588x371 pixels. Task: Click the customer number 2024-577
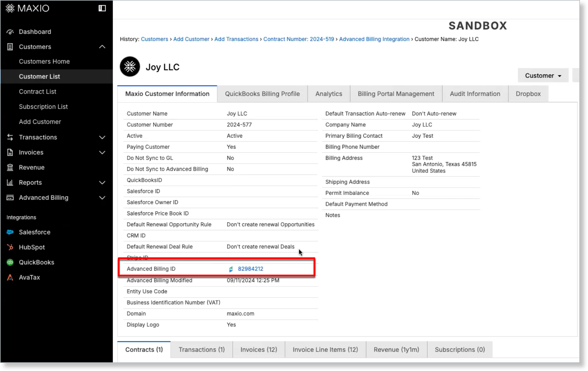(239, 125)
